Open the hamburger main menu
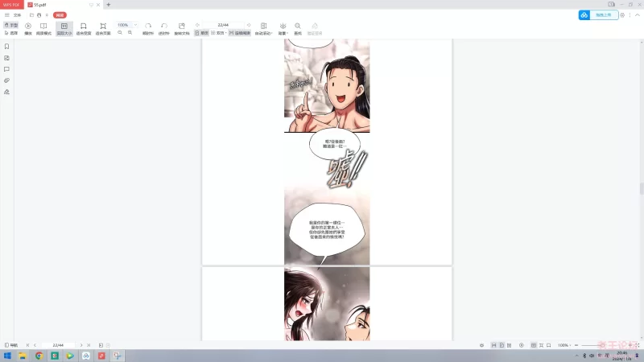Image resolution: width=644 pixels, height=362 pixels. [x=6, y=15]
